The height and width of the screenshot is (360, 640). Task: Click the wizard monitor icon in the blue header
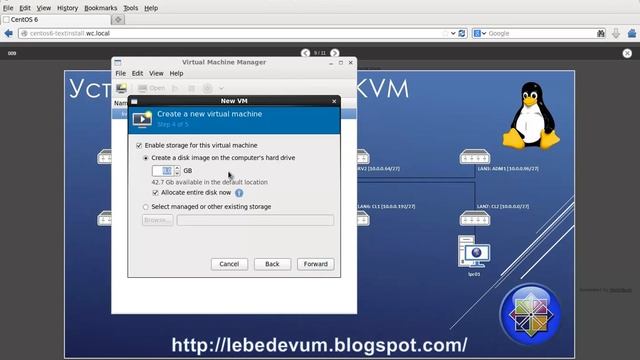click(142, 119)
